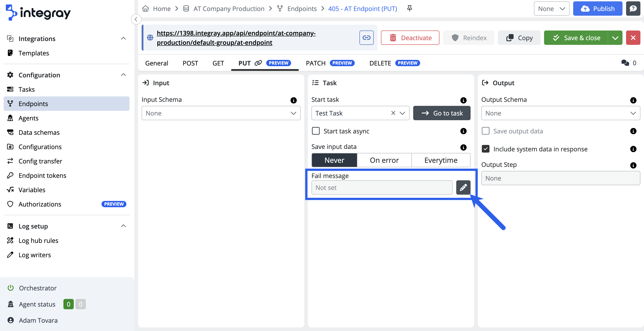Collapse the sidebar with the arrow button
Screen dimensions: 644x331
pos(136,19)
